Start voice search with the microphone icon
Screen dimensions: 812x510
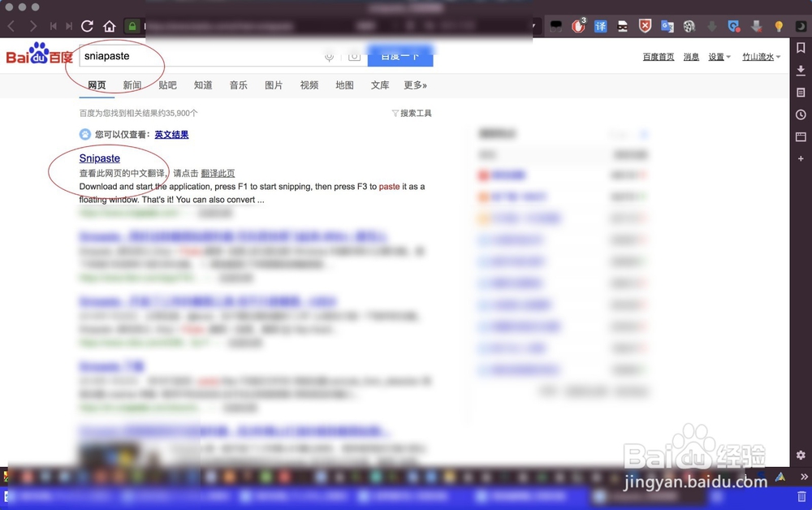[329, 56]
